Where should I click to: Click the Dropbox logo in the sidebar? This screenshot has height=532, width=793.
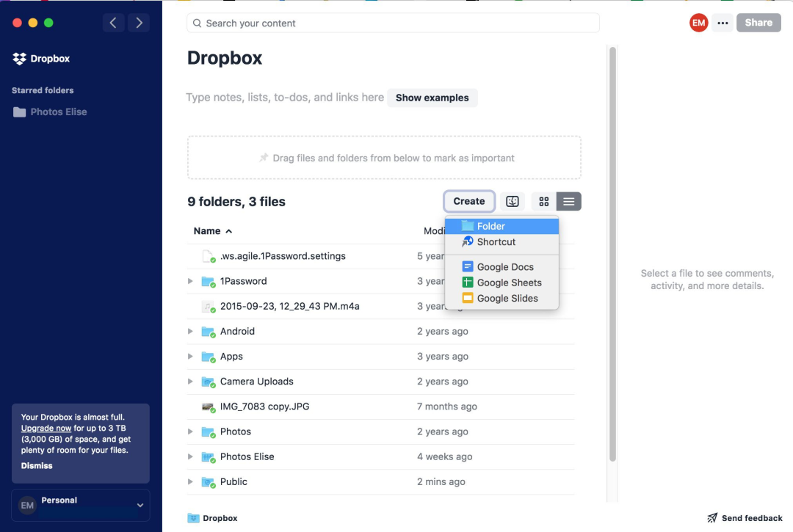[x=19, y=59]
